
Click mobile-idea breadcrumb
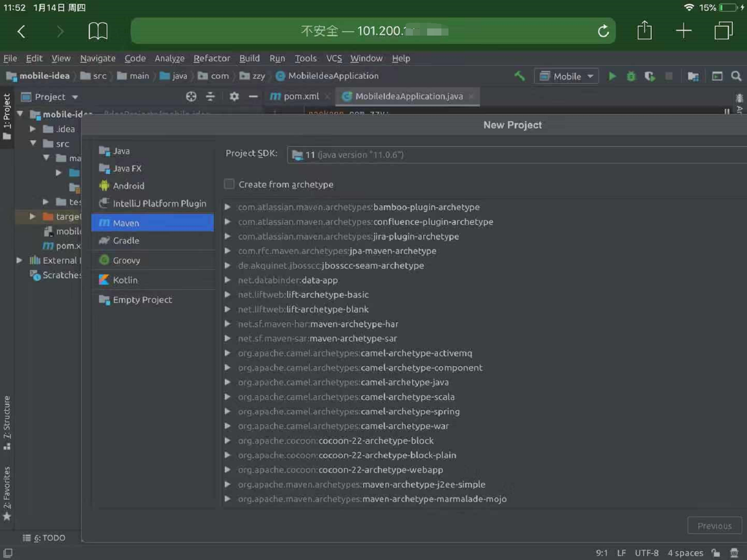38,76
